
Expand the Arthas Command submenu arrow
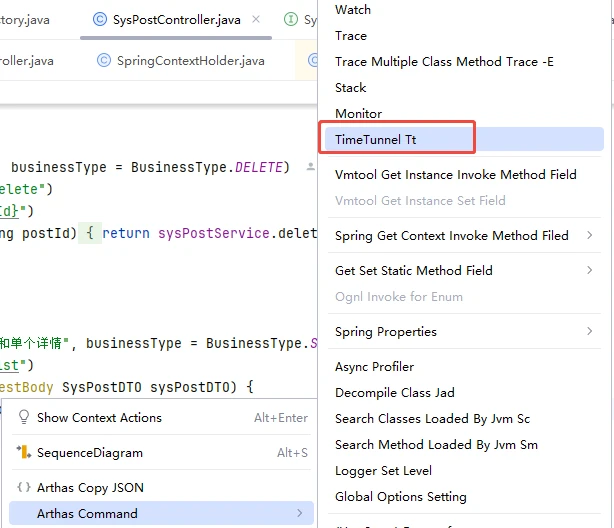298,514
